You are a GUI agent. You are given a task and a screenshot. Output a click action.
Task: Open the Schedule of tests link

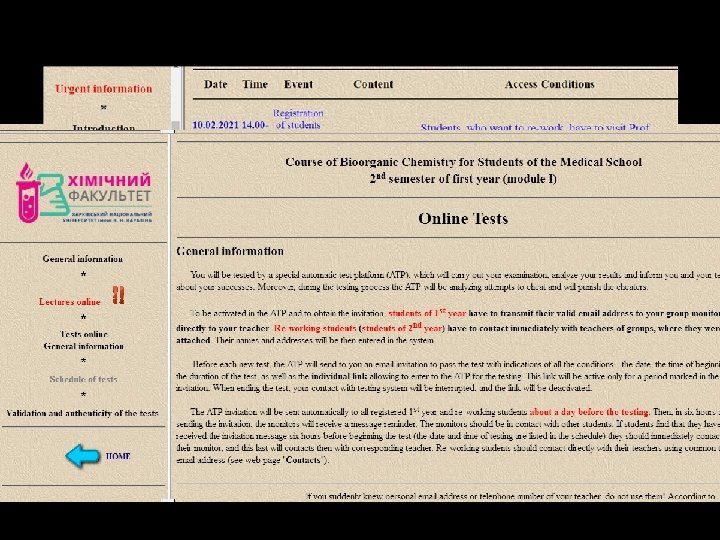click(83, 379)
